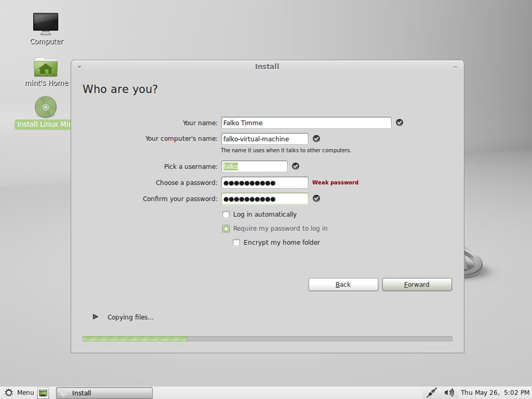Focus the Your name input field
This screenshot has width=532, height=399.
pyautogui.click(x=307, y=123)
